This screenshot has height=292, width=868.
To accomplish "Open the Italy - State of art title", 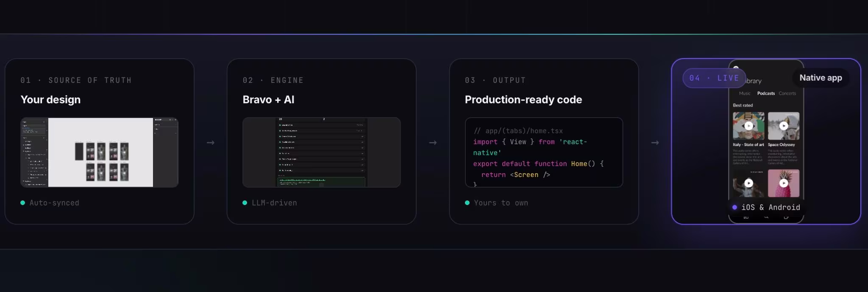I will 748,145.
